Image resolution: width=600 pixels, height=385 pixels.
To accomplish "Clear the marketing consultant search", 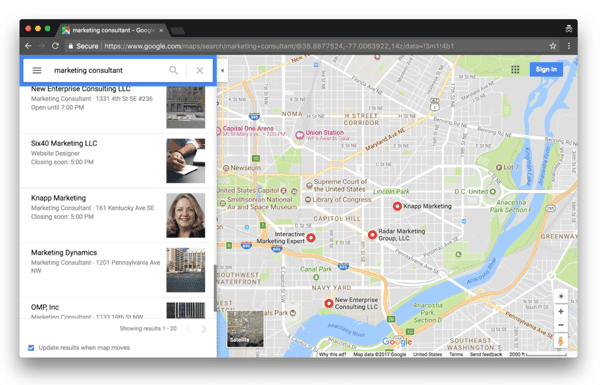I will point(200,70).
